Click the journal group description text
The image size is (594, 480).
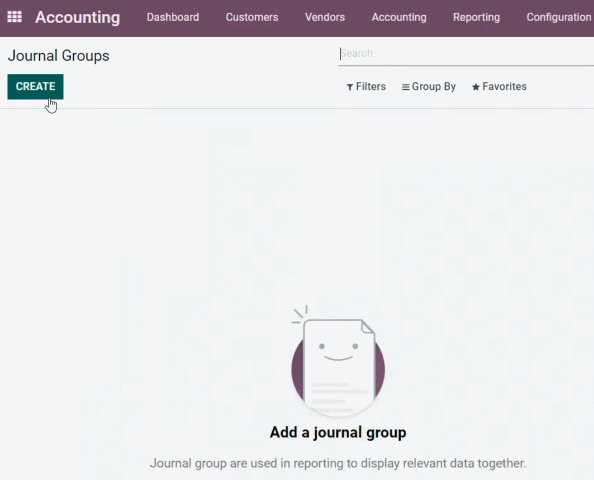pyautogui.click(x=338, y=463)
